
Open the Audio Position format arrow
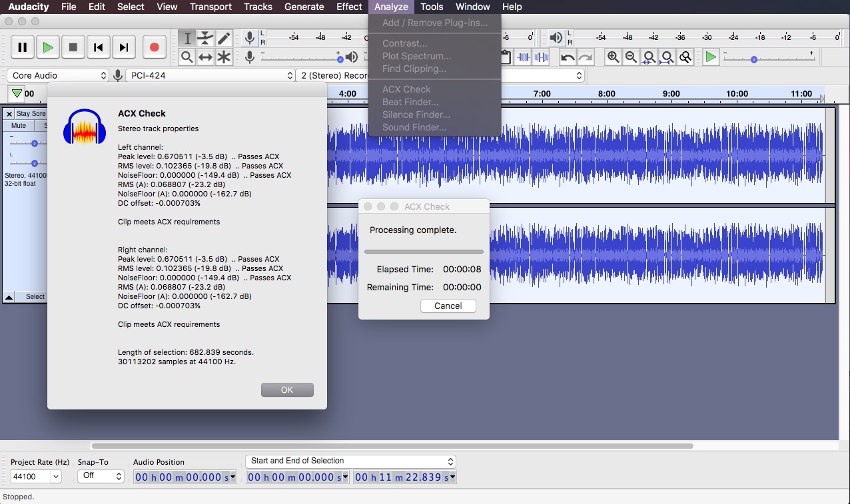[232, 477]
